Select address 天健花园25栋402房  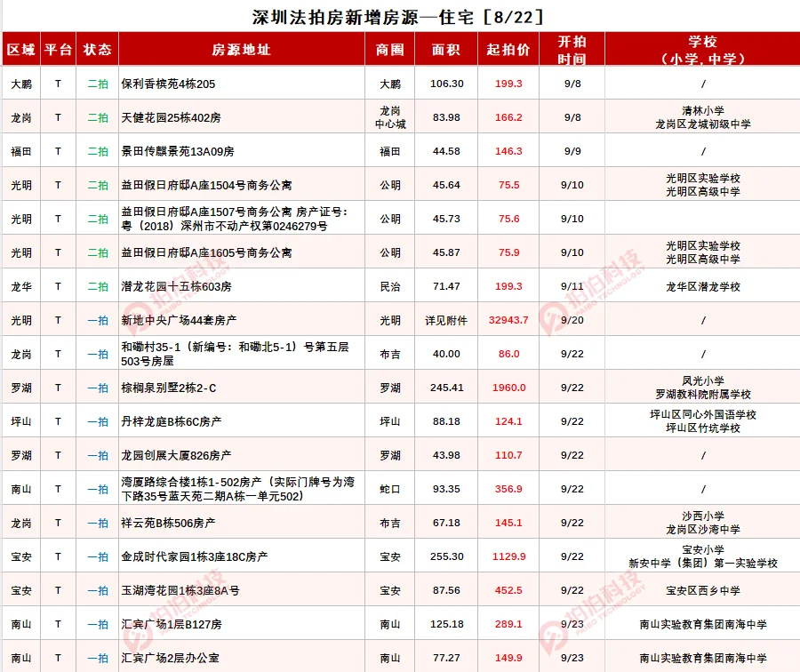pyautogui.click(x=171, y=117)
